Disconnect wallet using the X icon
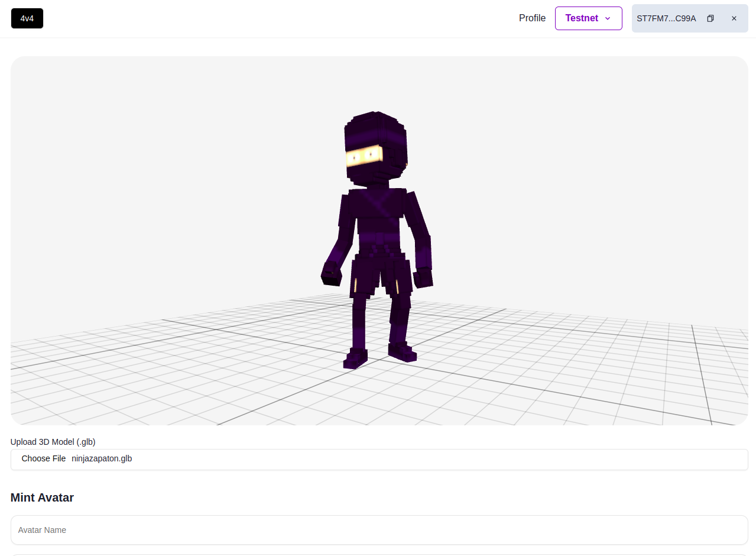Viewport: 756px width, 556px height. (x=734, y=18)
